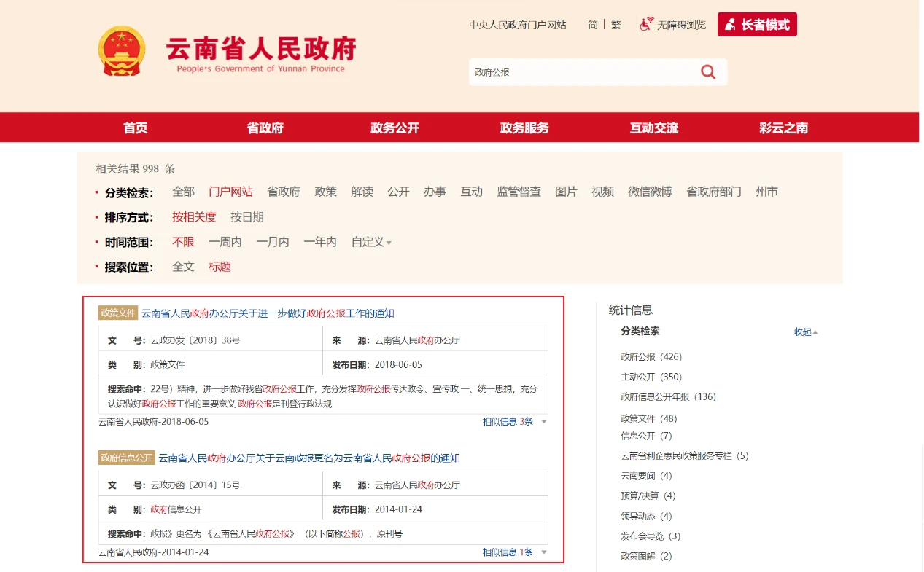Filter statistics by 政策图解 (2)
Viewport: 924px width, 572px height.
[x=647, y=556]
